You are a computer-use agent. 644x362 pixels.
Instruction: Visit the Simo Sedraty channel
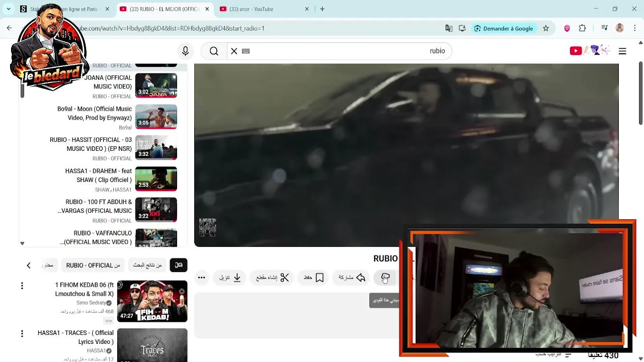[91, 303]
